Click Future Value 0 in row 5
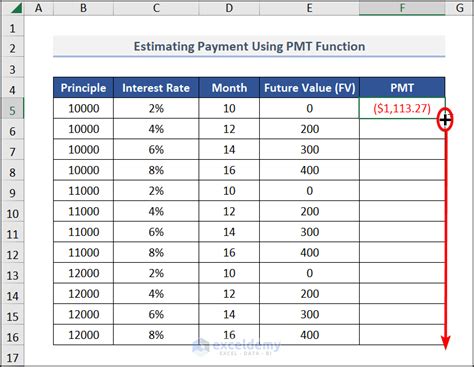Screen dimensions: 474x367 pos(309,108)
